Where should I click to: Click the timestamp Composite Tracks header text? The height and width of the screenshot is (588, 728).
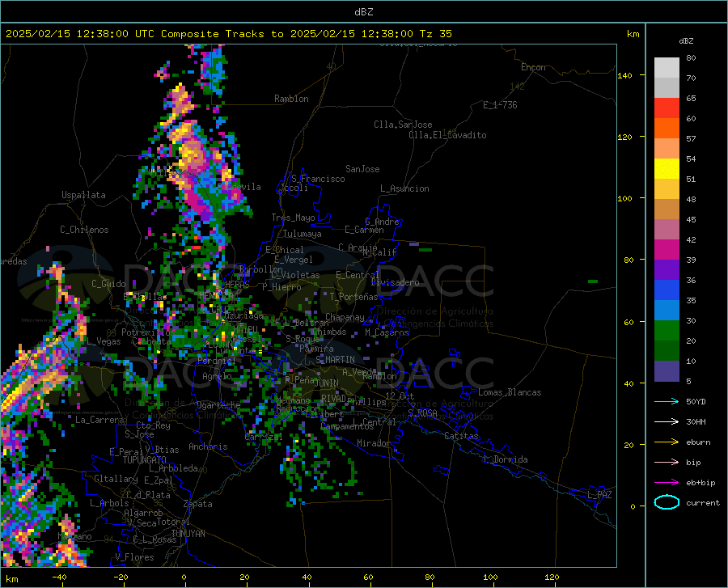click(229, 34)
